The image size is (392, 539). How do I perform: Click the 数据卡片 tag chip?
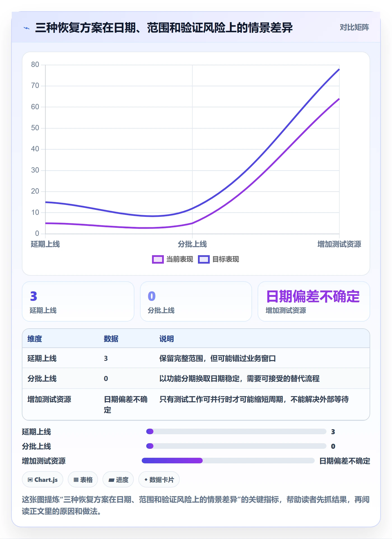coord(159,480)
